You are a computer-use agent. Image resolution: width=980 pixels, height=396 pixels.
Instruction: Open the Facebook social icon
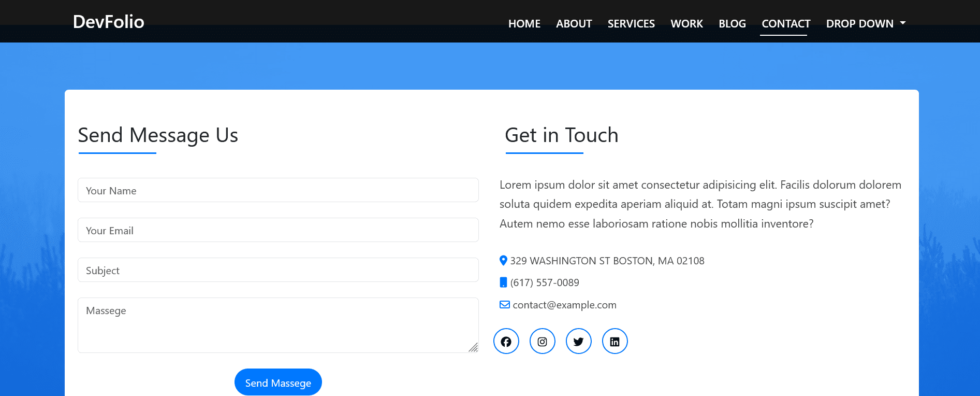tap(506, 341)
